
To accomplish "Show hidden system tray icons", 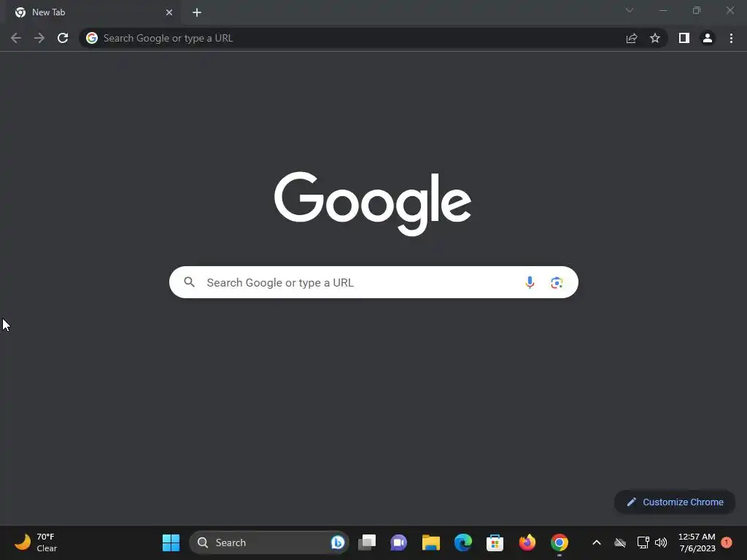I will 597,542.
